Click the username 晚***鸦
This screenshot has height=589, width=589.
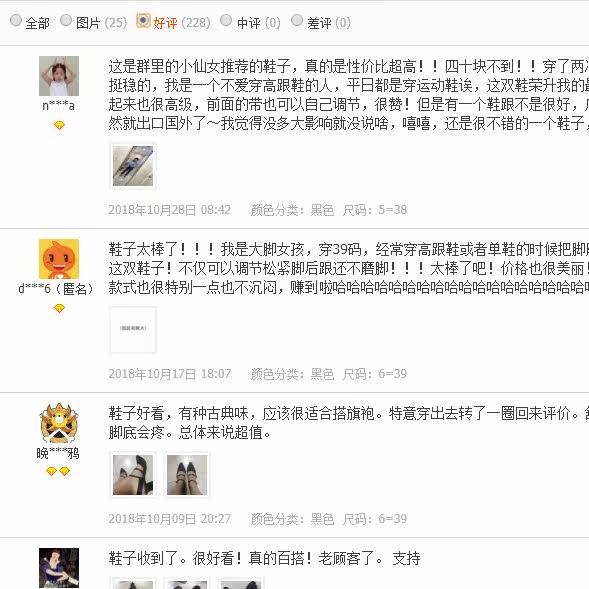coord(58,453)
